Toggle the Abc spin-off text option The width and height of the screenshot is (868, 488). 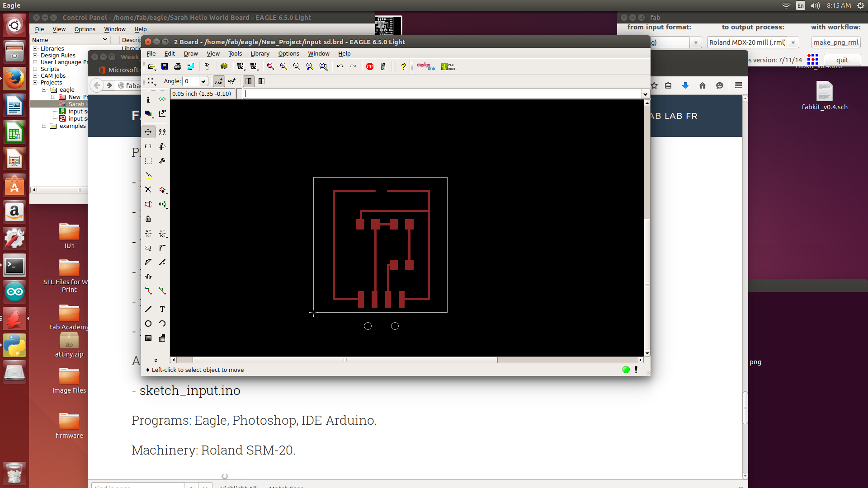[219, 81]
